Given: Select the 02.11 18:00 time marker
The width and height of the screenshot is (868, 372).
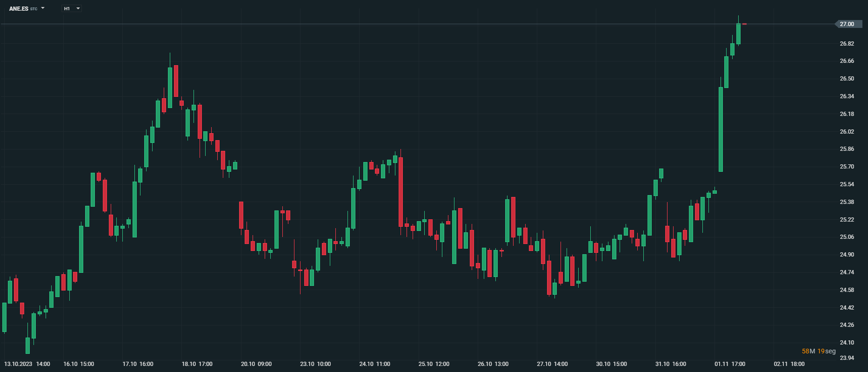Looking at the screenshot, I should [789, 364].
